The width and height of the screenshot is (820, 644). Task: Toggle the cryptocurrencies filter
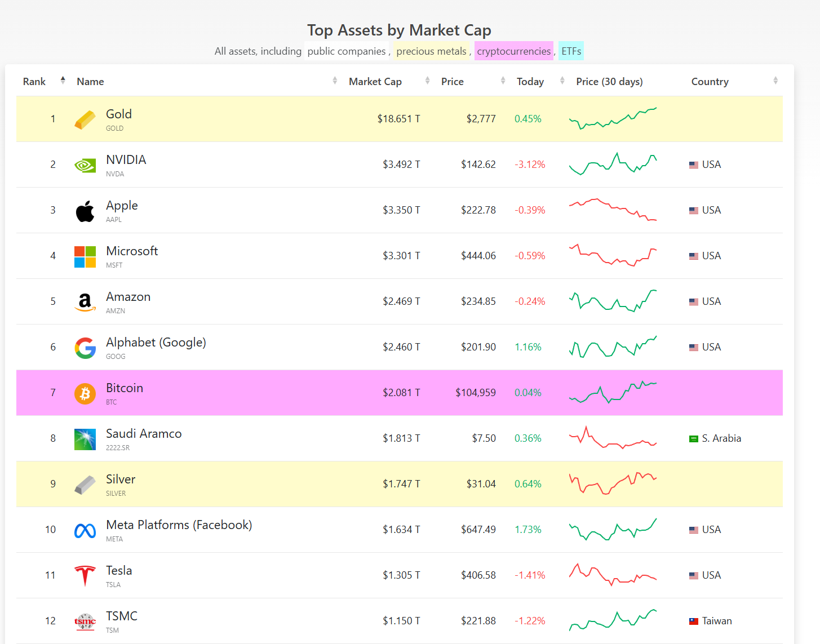pyautogui.click(x=513, y=51)
